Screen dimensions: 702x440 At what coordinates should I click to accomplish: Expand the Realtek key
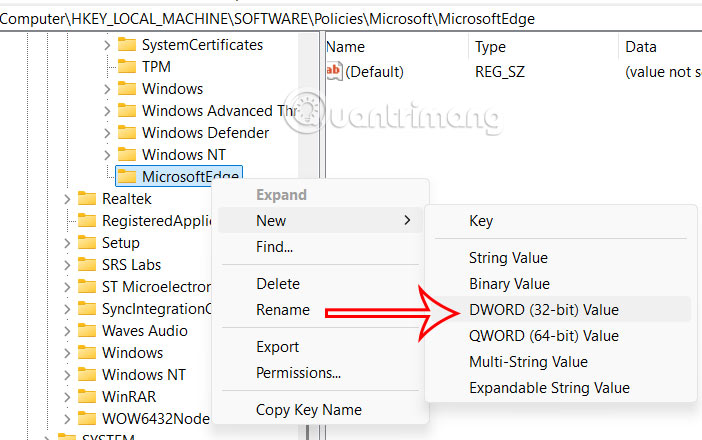[67, 199]
